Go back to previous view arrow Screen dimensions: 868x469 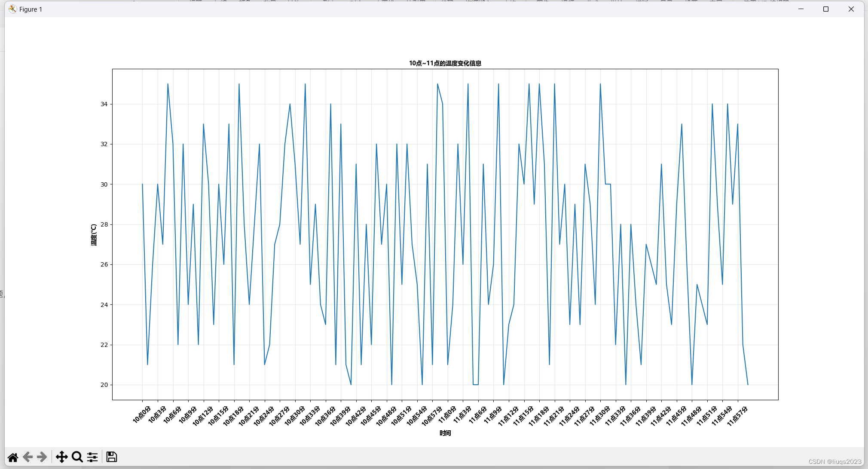(28, 457)
